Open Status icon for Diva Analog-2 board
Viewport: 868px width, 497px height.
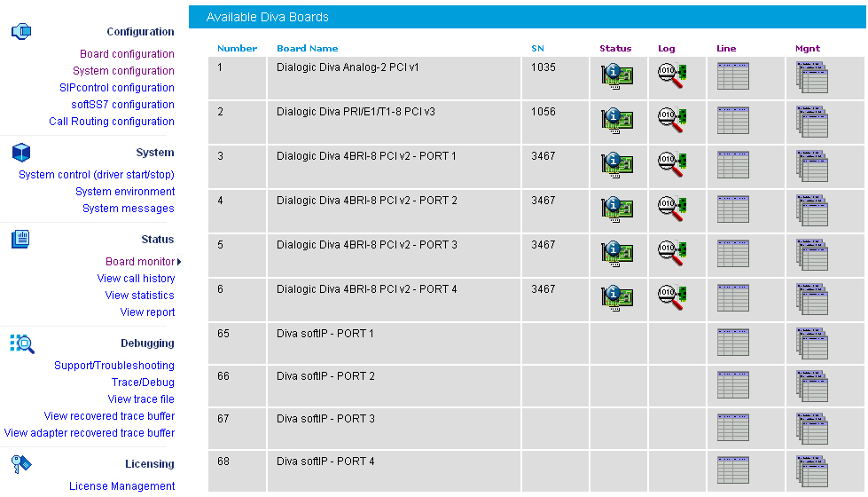click(x=616, y=77)
